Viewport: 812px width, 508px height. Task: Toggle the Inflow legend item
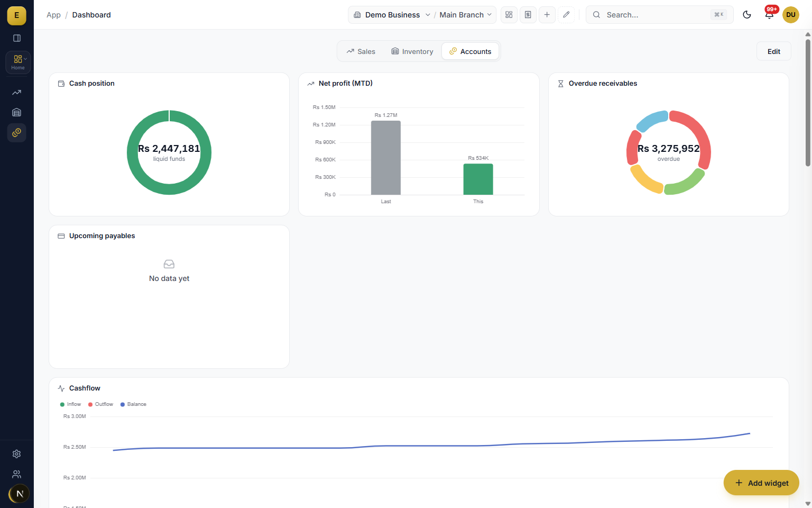[70, 404]
